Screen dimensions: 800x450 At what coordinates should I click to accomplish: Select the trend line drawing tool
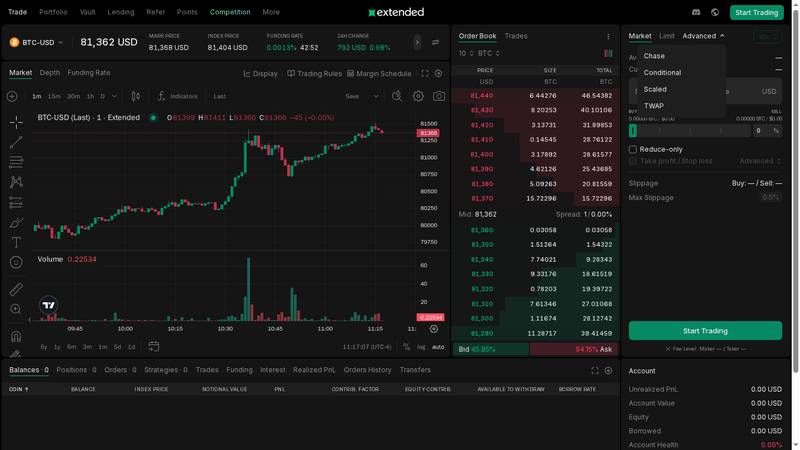(x=16, y=142)
